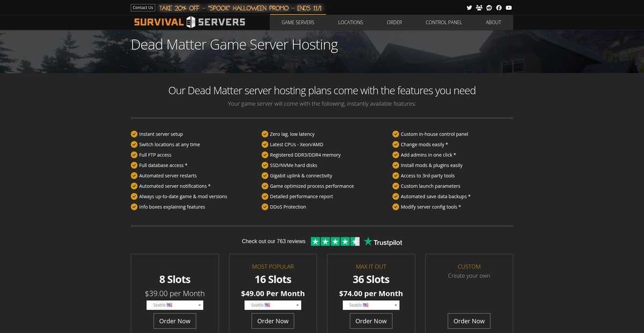Click '$74.00 per Month' price
Screen dimensions: 644x333
click(371, 293)
